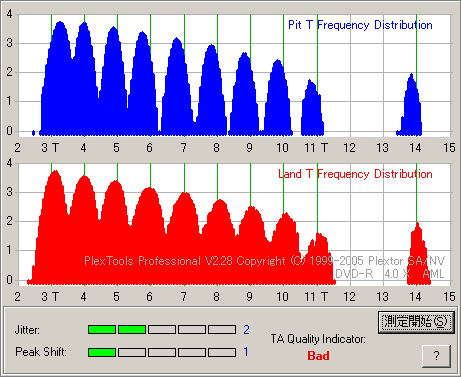Image resolution: width=461 pixels, height=377 pixels.
Task: Click the Pit T Frequency Distribution title
Action: point(360,25)
